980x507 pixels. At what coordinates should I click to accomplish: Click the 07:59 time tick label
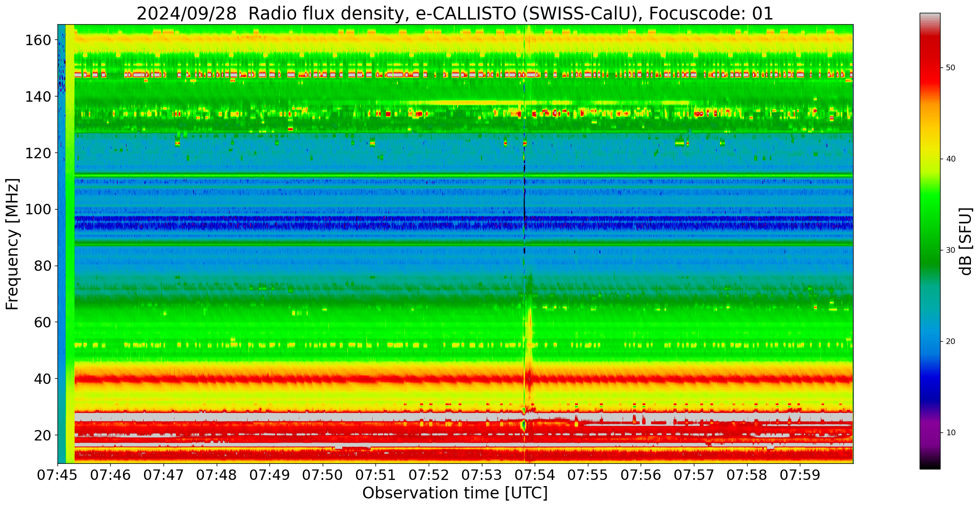(800, 475)
